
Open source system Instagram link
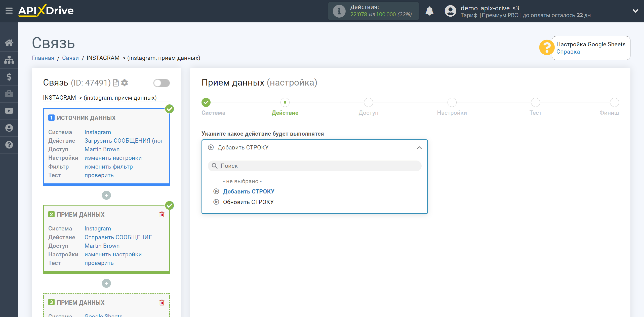point(98,132)
